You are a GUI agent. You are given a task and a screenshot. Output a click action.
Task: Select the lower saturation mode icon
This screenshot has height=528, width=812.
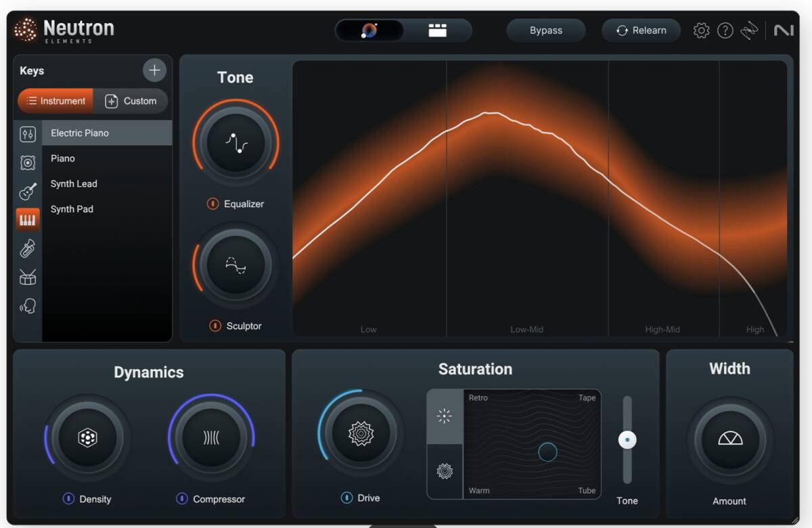[445, 471]
